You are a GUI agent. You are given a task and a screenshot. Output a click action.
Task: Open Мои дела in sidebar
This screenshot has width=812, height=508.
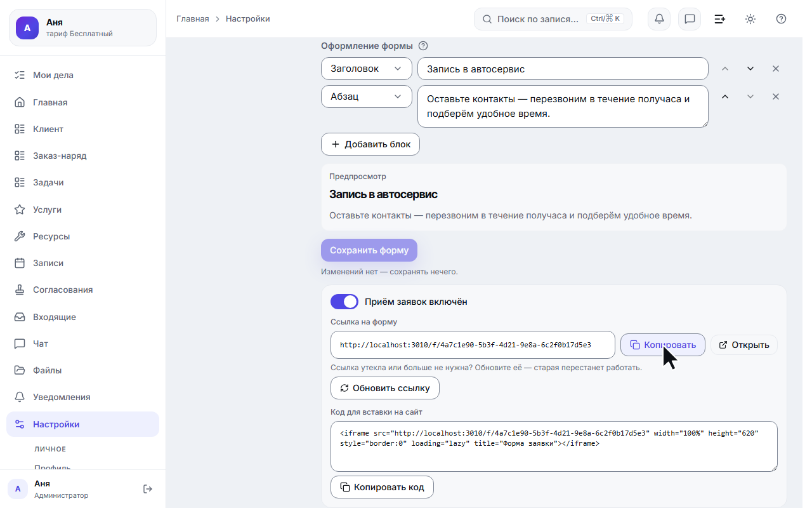tap(82, 75)
